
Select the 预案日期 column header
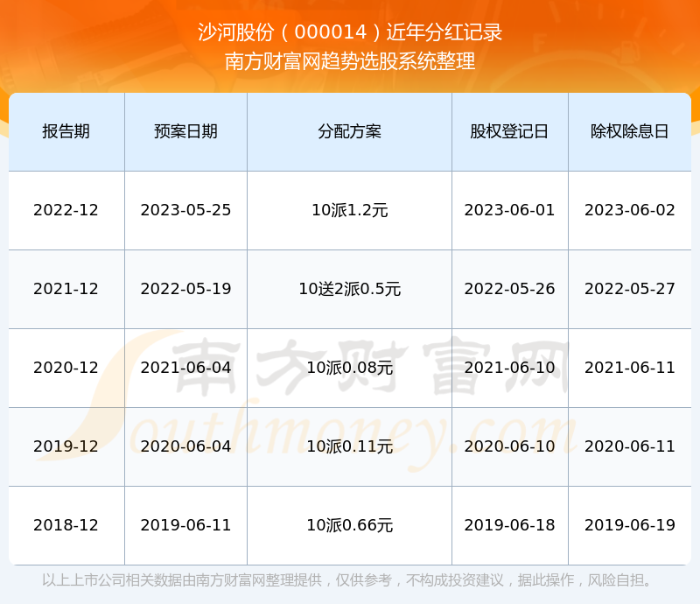(x=185, y=131)
